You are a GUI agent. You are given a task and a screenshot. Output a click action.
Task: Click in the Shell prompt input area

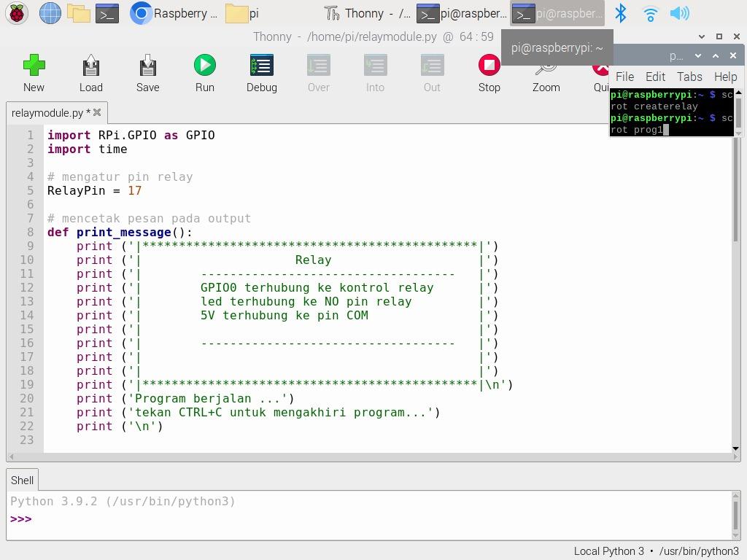371,519
